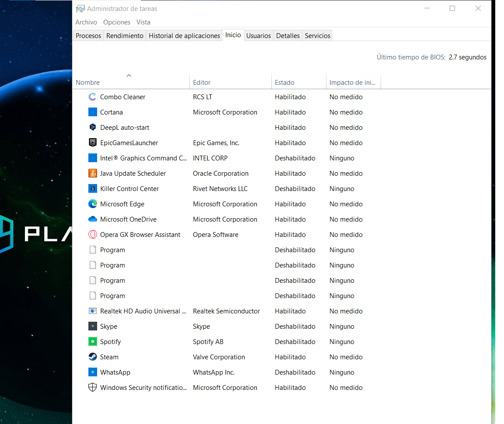Screen dimensions: 504x424
Task: Click the BIOS time 2.7 segundos value
Action: click(467, 57)
